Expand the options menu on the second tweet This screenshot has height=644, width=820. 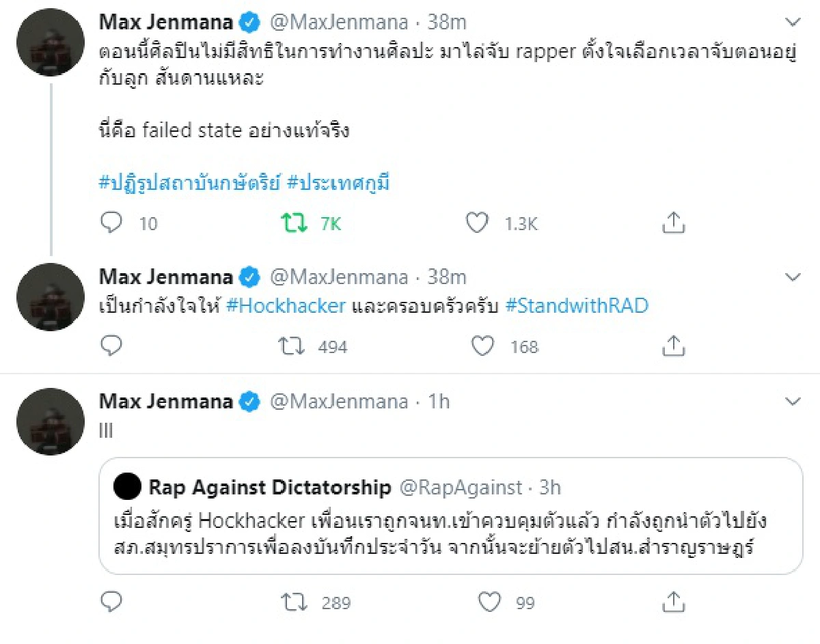793,277
